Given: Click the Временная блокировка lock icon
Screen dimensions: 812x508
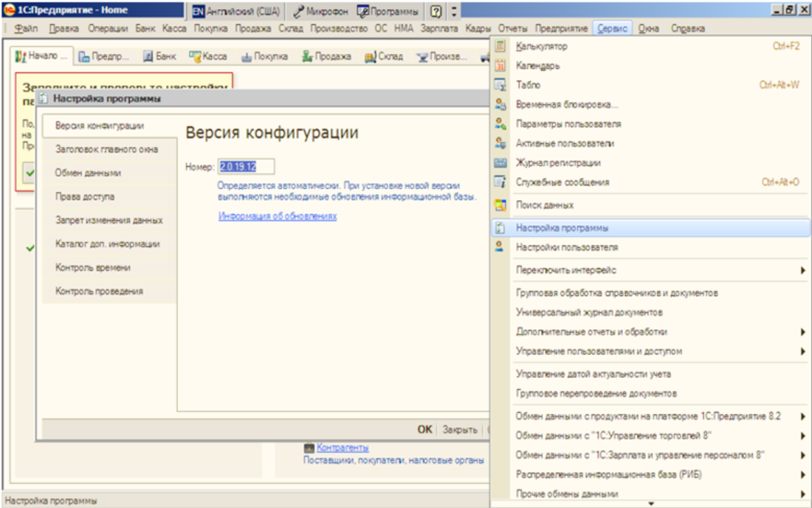Looking at the screenshot, I should 500,105.
